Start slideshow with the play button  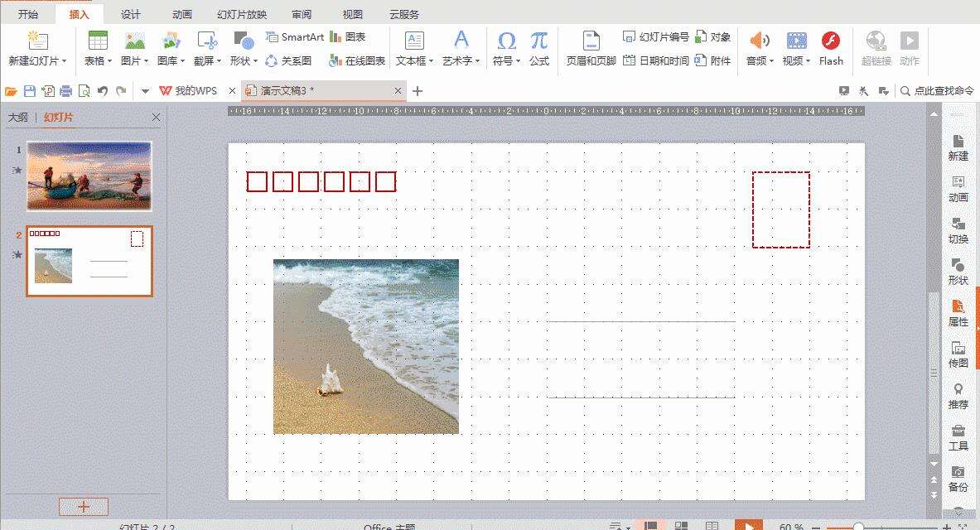click(x=750, y=524)
